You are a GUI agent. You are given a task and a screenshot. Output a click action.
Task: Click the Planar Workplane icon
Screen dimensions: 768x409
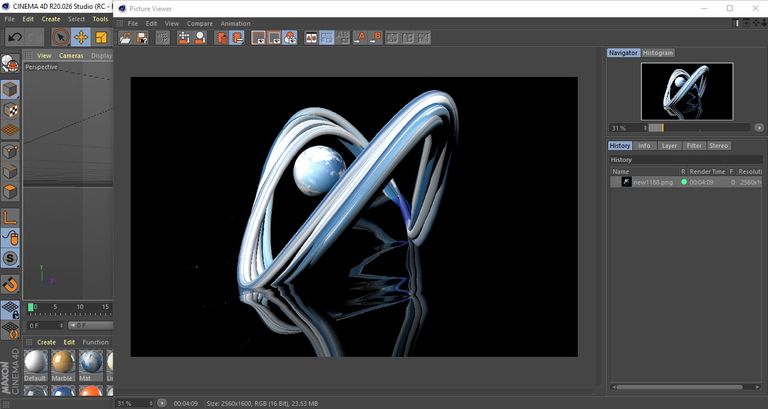(x=10, y=330)
